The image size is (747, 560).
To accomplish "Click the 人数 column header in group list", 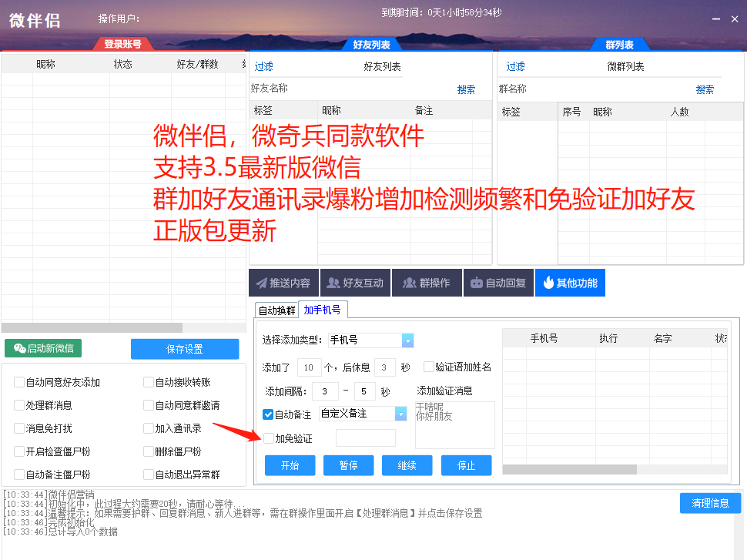I will click(x=679, y=112).
